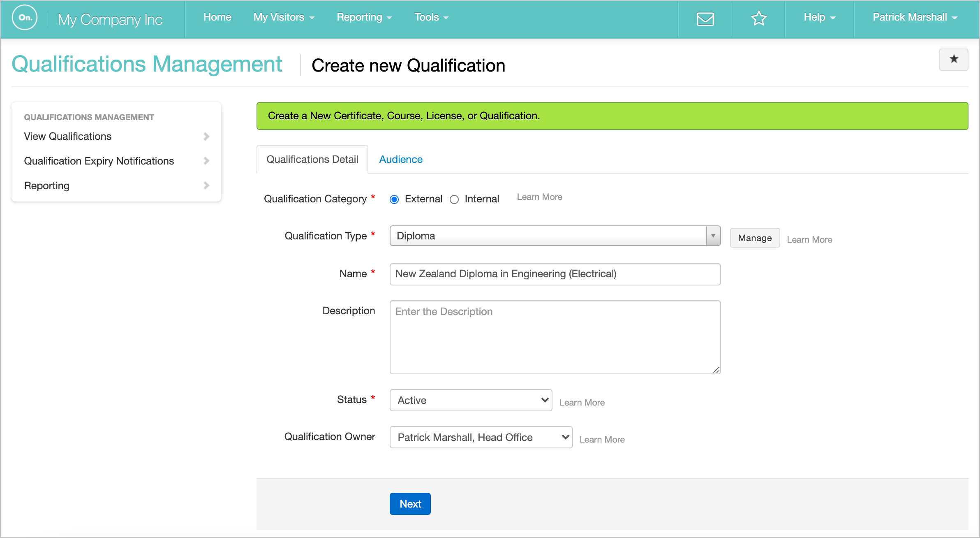Select the External qualification category
This screenshot has height=538, width=980.
click(x=394, y=199)
